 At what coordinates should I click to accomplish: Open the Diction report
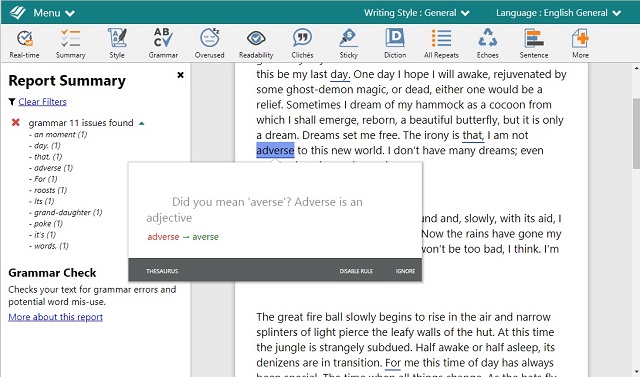click(x=395, y=44)
